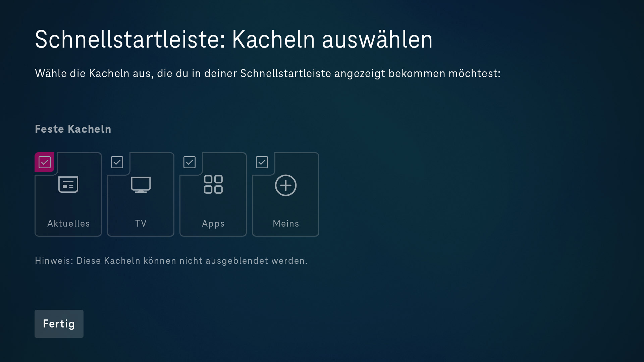Image resolution: width=644 pixels, height=362 pixels.
Task: Click the Meins tile label text
Action: pos(285,223)
